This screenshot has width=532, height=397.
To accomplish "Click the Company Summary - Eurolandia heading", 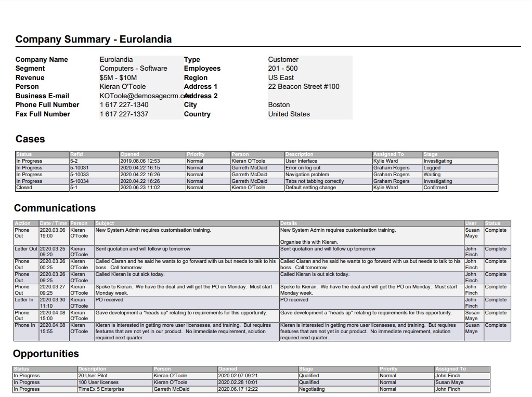I will point(93,39).
